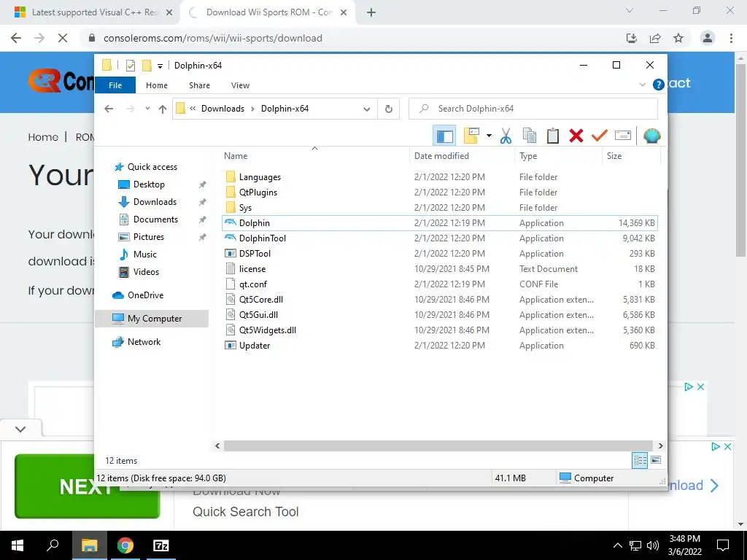Viewport: 747px width, 560px height.
Task: Click the Refresh button in address bar
Action: pyautogui.click(x=389, y=109)
